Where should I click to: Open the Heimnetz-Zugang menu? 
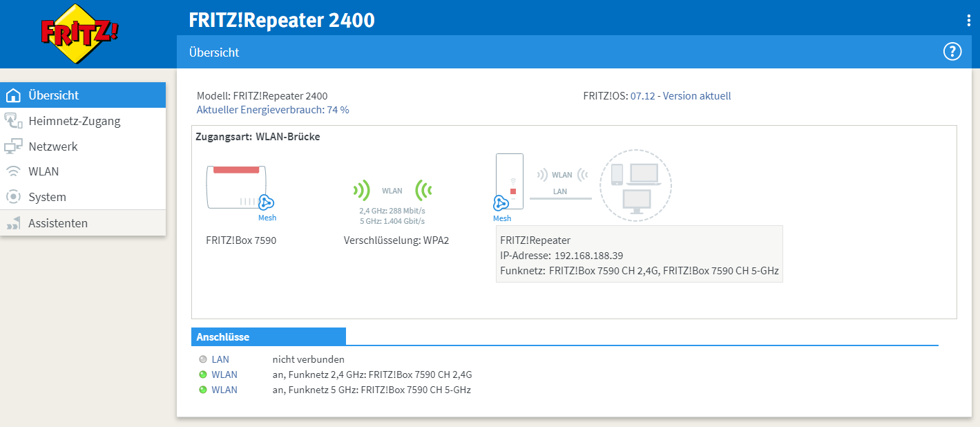click(83, 121)
